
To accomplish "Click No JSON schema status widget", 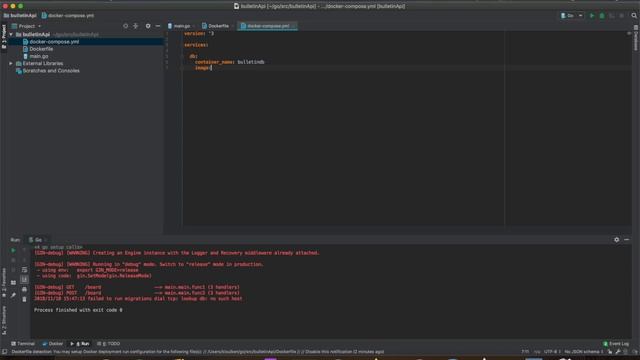I will [x=584, y=351].
